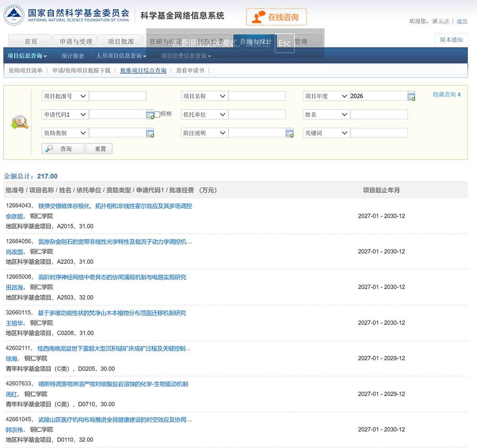Image resolution: width=477 pixels, height=448 pixels.
Task: Open the 申请代码1 dropdown
Action: click(x=65, y=114)
